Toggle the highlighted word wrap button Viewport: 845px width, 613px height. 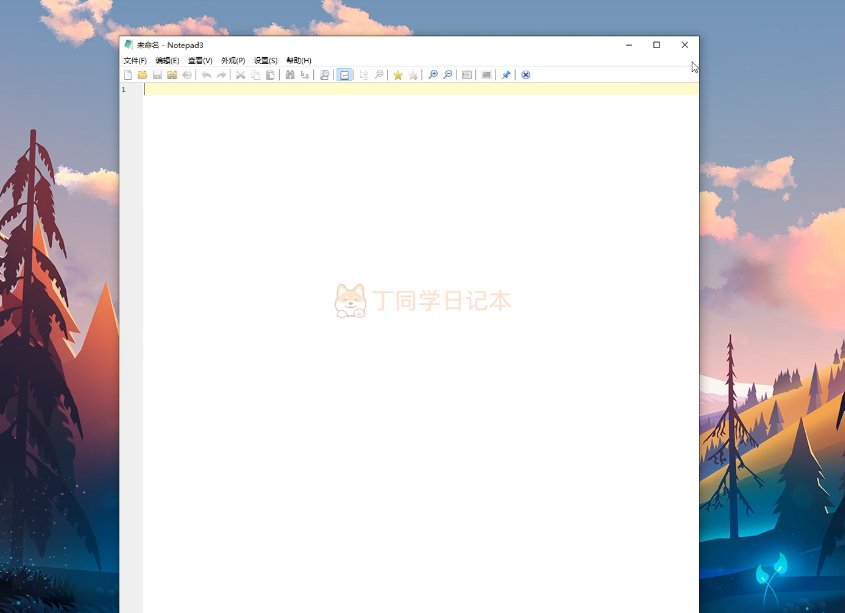(x=344, y=75)
